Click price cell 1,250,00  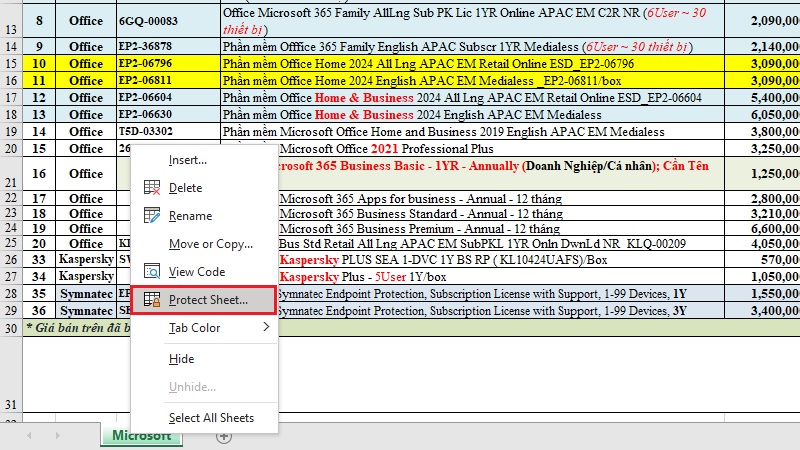pos(762,173)
